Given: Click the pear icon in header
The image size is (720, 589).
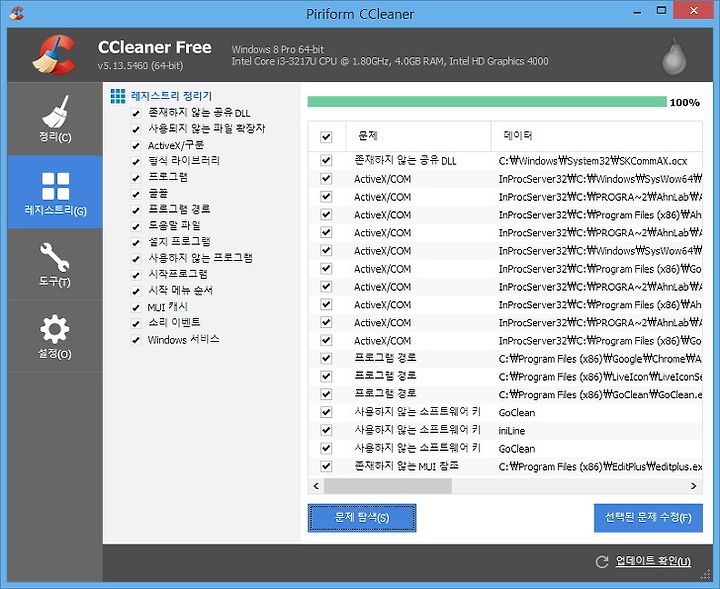Looking at the screenshot, I should [674, 57].
